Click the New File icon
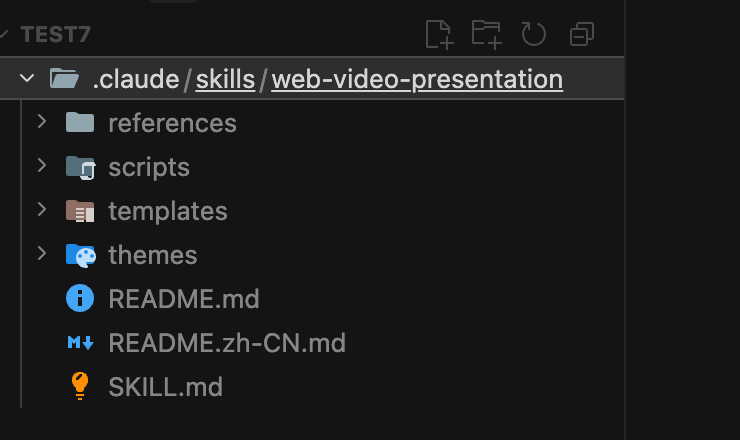The height and width of the screenshot is (440, 740). pos(439,34)
